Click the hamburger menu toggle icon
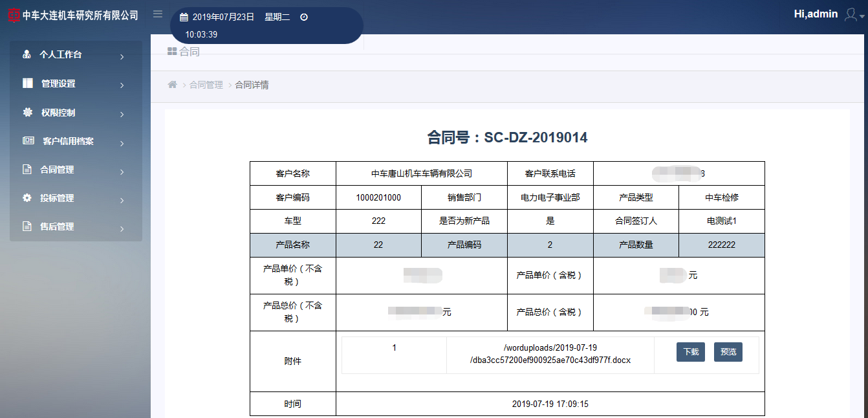The image size is (868, 418). click(x=158, y=14)
